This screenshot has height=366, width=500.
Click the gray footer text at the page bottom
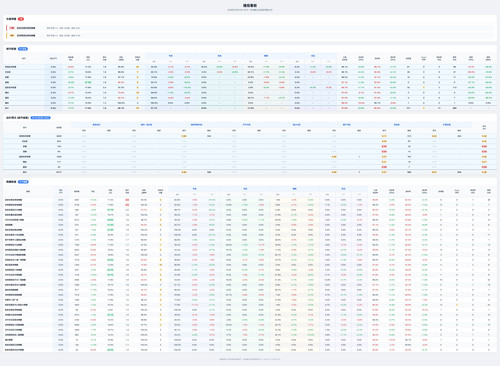click(x=250, y=359)
